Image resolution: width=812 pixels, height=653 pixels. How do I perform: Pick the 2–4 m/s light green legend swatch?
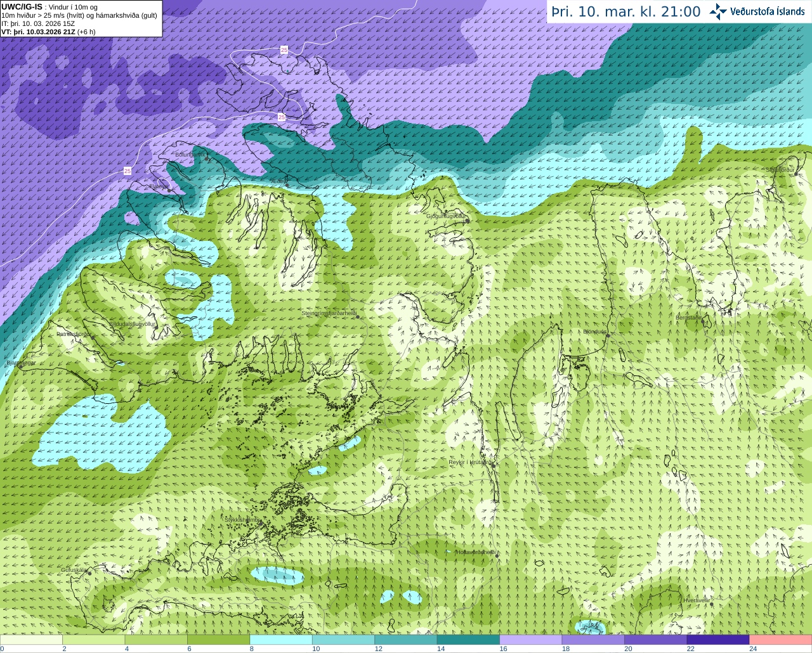click(x=94, y=640)
